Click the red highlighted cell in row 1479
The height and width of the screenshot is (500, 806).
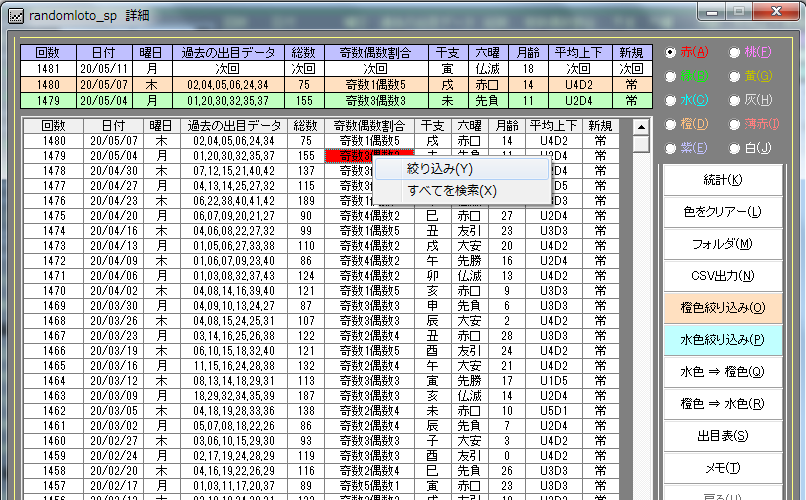pyautogui.click(x=350, y=155)
